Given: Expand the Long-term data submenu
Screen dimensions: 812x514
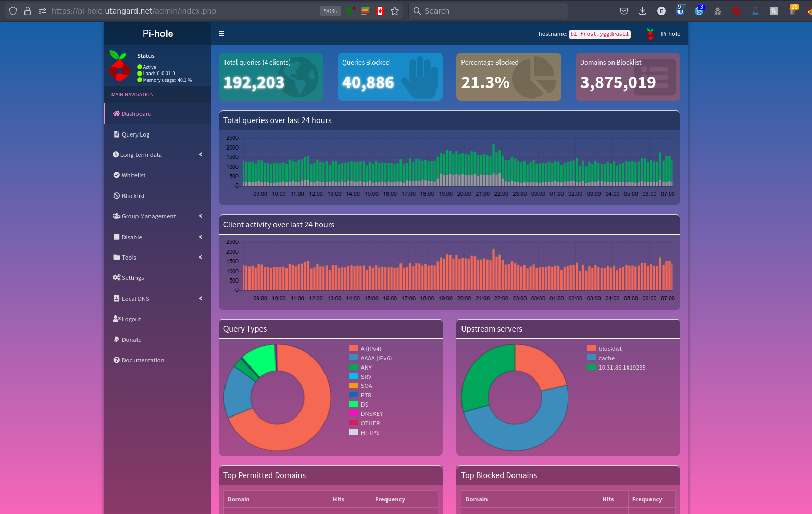Looking at the screenshot, I should pyautogui.click(x=141, y=155).
